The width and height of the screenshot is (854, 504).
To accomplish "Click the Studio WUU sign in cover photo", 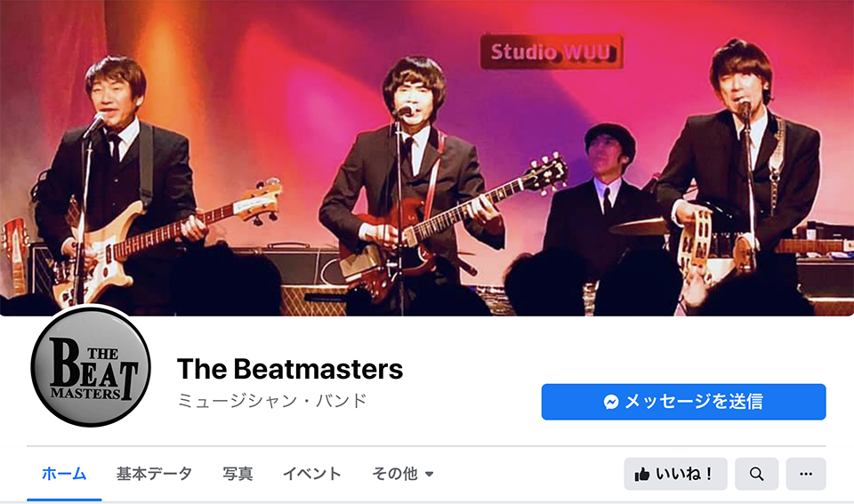I will (x=552, y=52).
